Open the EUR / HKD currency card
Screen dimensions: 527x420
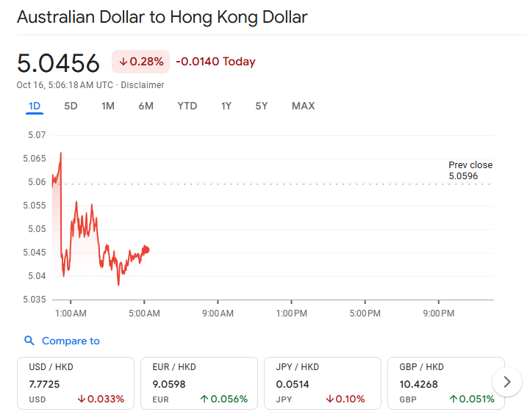(x=199, y=383)
